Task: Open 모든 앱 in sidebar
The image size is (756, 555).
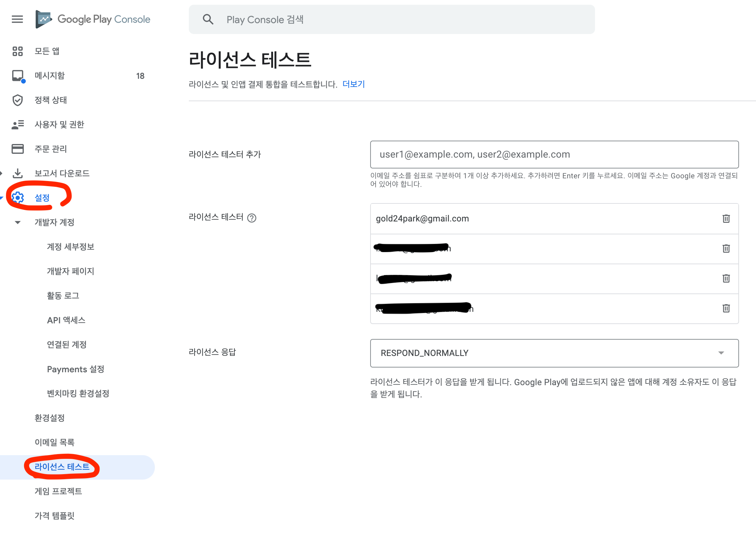Action: tap(47, 51)
